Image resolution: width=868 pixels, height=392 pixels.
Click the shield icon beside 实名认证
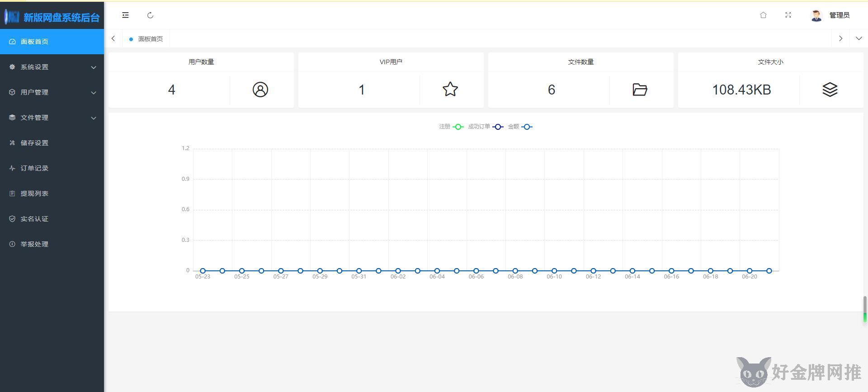pos(12,219)
